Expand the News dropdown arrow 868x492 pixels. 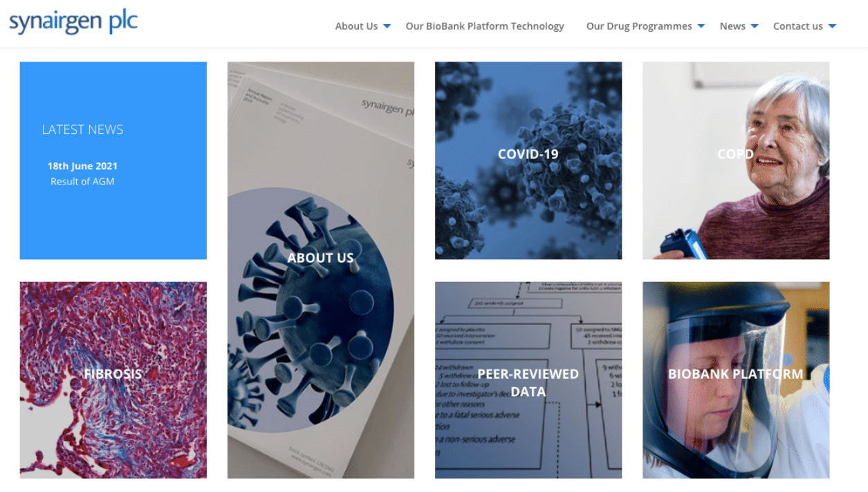click(755, 26)
